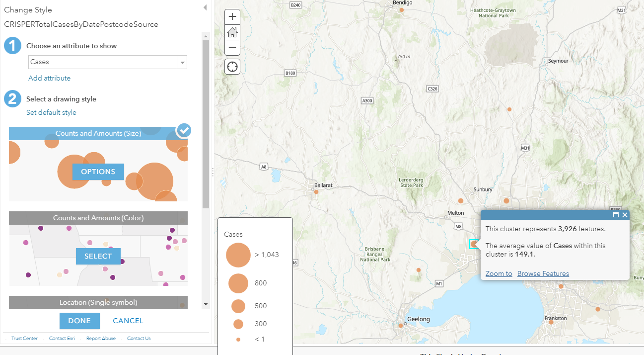Click the < 1 legend dot
644x355 pixels.
tap(238, 340)
